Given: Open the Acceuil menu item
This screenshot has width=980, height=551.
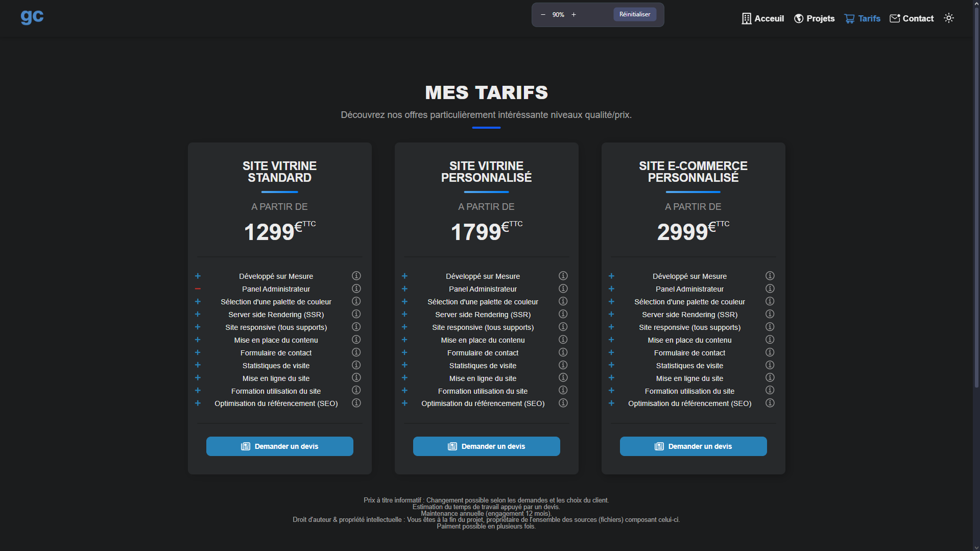Looking at the screenshot, I should [762, 18].
